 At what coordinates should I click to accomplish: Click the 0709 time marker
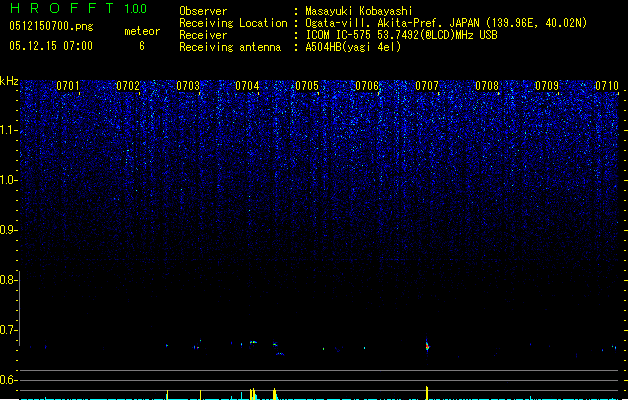[547, 85]
